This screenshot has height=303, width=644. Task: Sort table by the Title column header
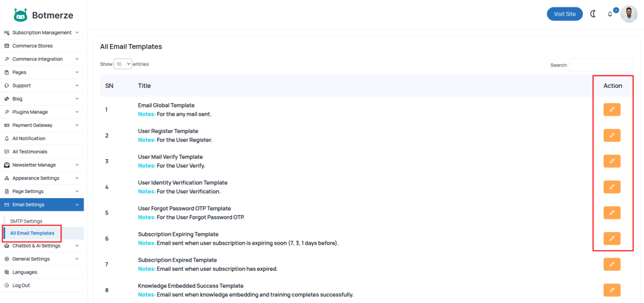click(144, 85)
